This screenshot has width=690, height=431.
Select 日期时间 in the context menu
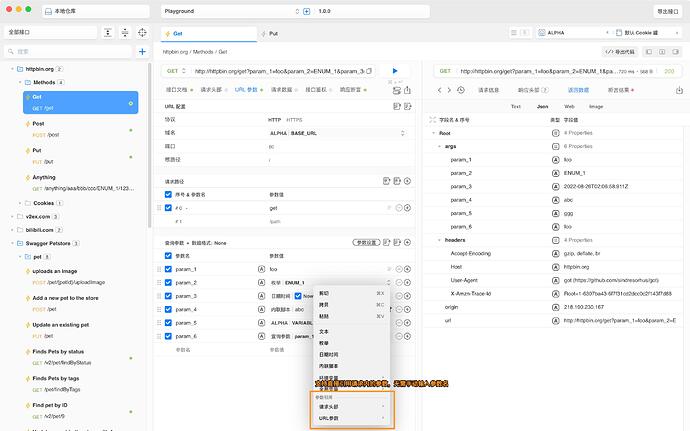click(x=330, y=354)
